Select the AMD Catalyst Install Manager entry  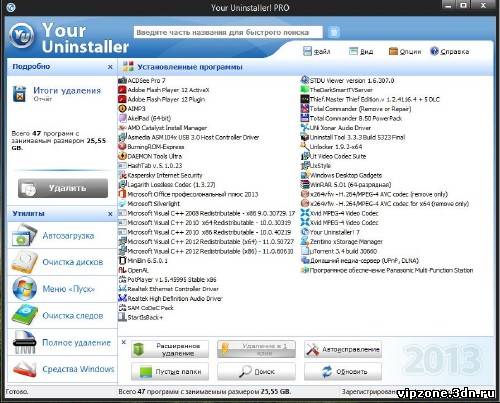click(163, 128)
